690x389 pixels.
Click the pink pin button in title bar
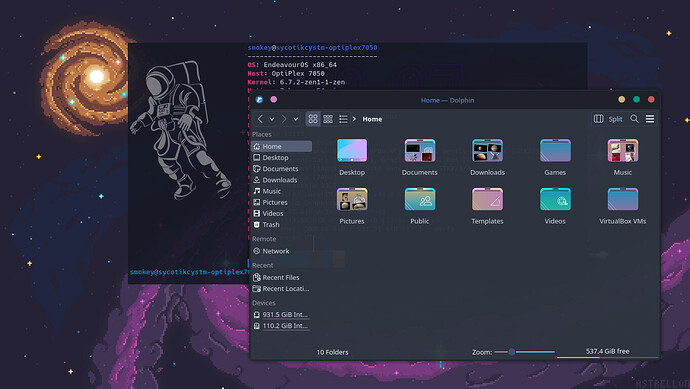pyautogui.click(x=274, y=99)
